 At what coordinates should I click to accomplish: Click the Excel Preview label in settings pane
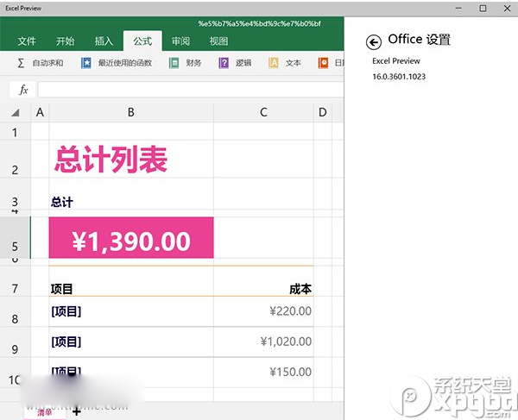(396, 61)
